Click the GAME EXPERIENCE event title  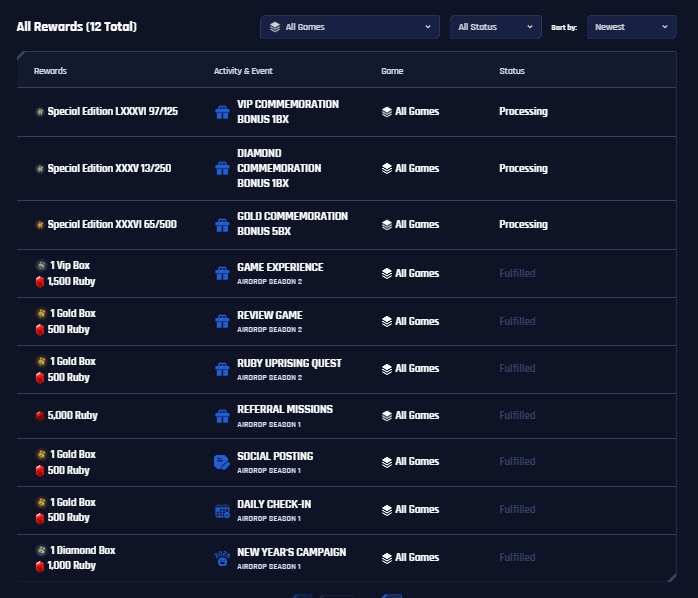tap(280, 267)
